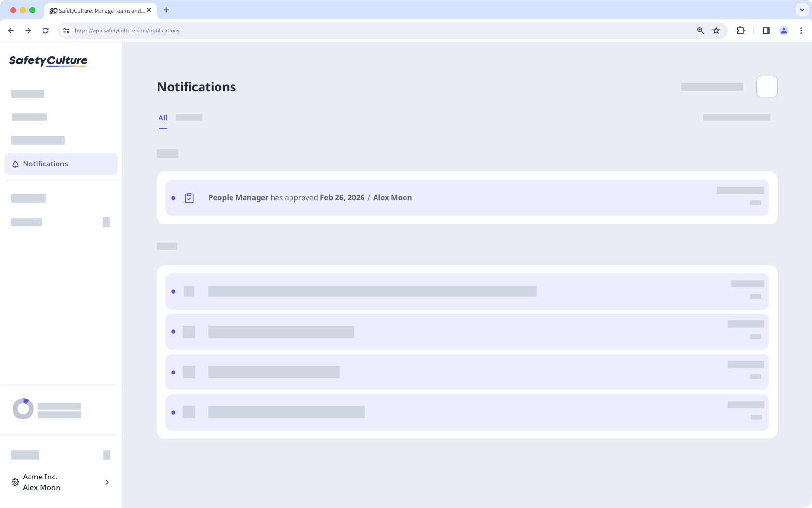The image size is (812, 508).
Task: Click the SafetyCulture logo
Action: (48, 61)
